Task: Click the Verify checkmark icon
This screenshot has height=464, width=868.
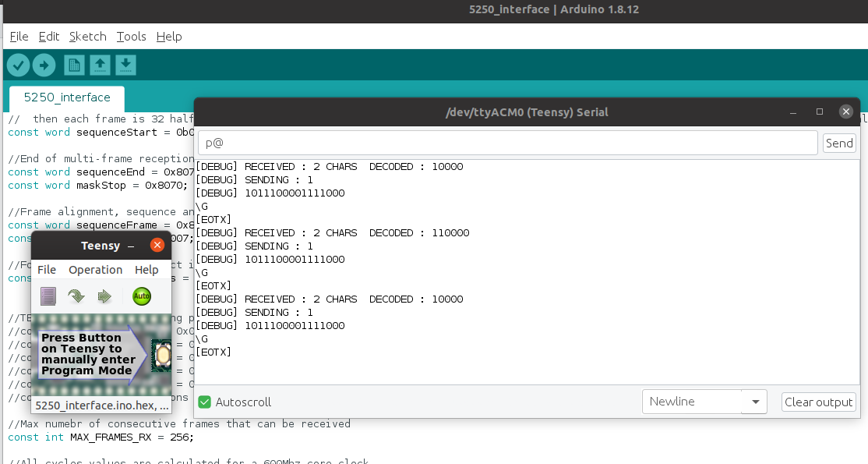Action: [18, 65]
